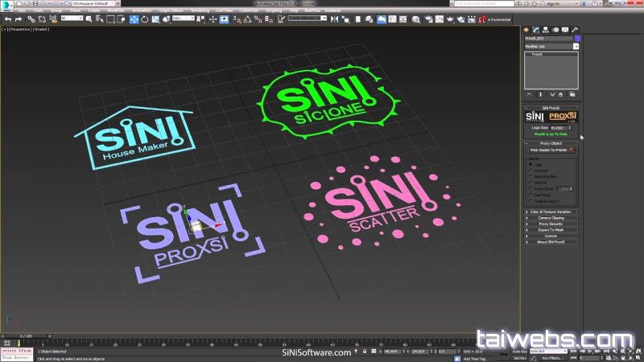The image size is (644, 362).
Task: Open the Hierarchy command panel tab
Action: point(546,30)
